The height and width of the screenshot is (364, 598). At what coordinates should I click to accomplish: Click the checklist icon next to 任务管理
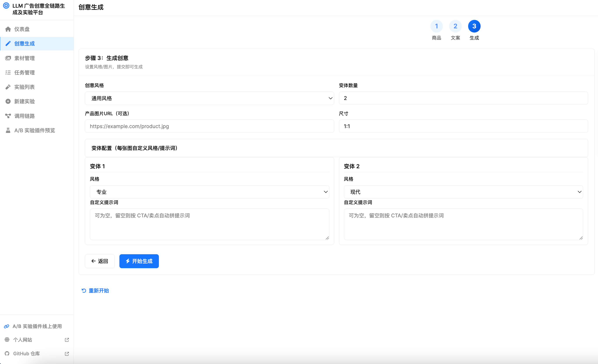8,72
